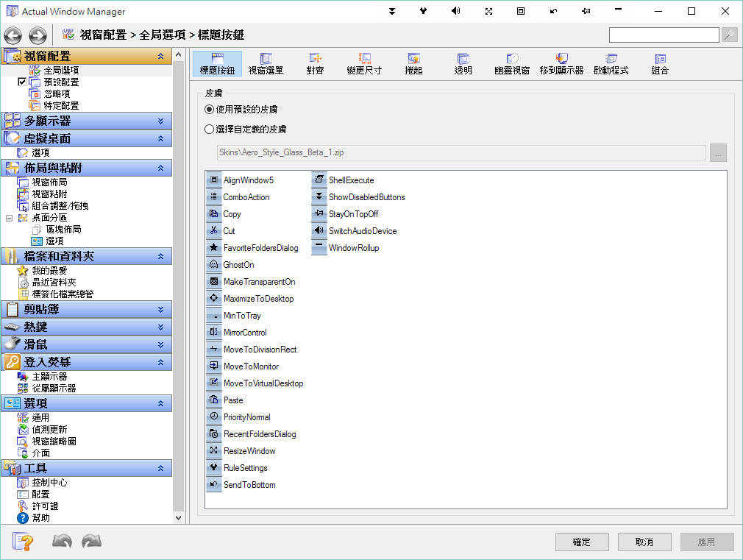The height and width of the screenshot is (560, 743).
Task: Choose 選擇自定義的皮膚 radio option
Action: [209, 129]
